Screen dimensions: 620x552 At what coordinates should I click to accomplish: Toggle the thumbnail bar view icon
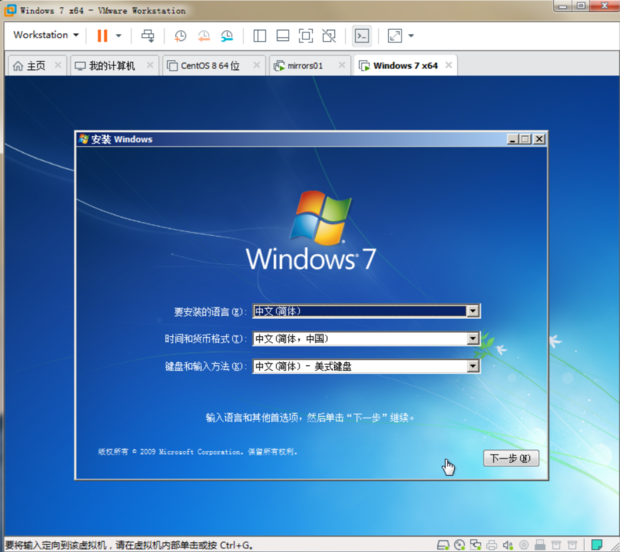[x=283, y=36]
